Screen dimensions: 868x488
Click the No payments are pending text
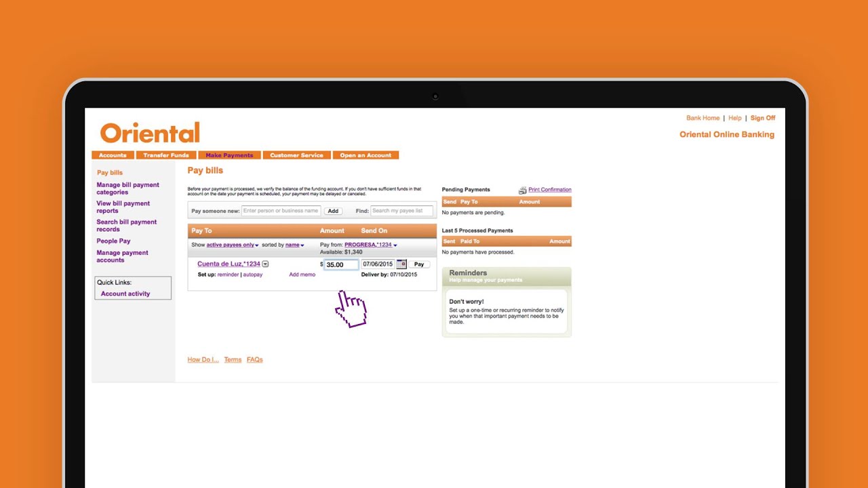click(x=473, y=212)
